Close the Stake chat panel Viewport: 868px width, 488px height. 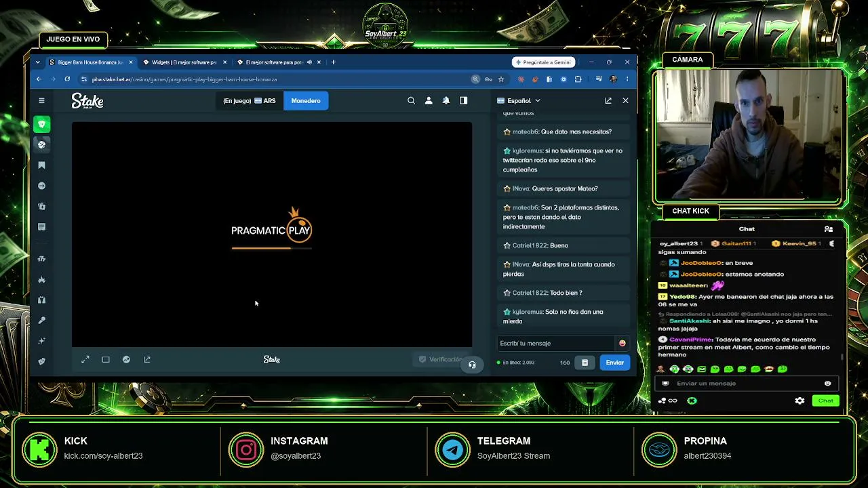click(625, 101)
